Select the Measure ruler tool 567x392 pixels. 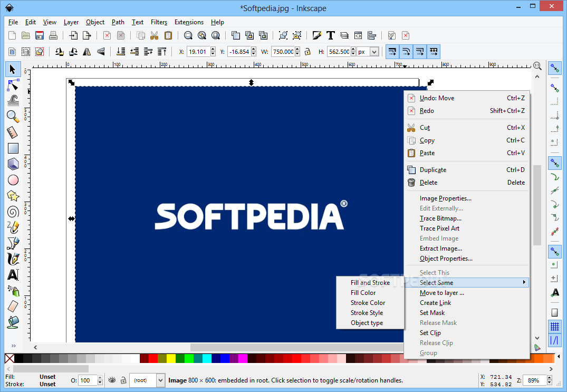pos(13,132)
